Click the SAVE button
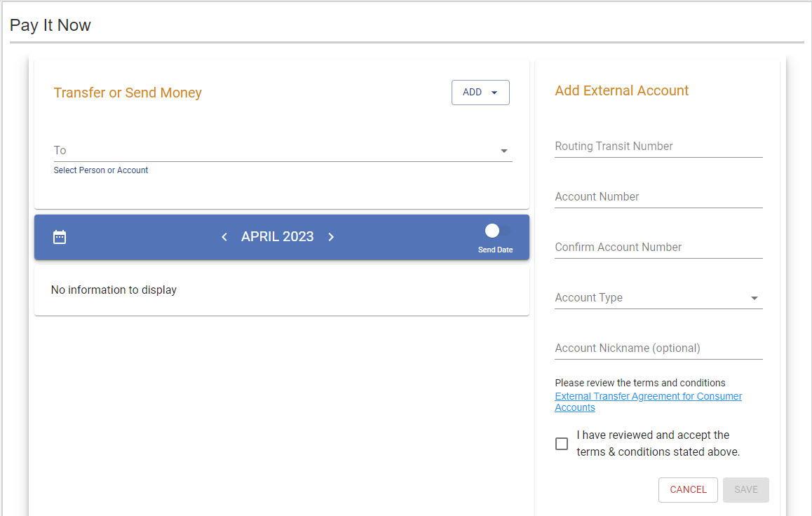The width and height of the screenshot is (812, 516). pos(745,490)
